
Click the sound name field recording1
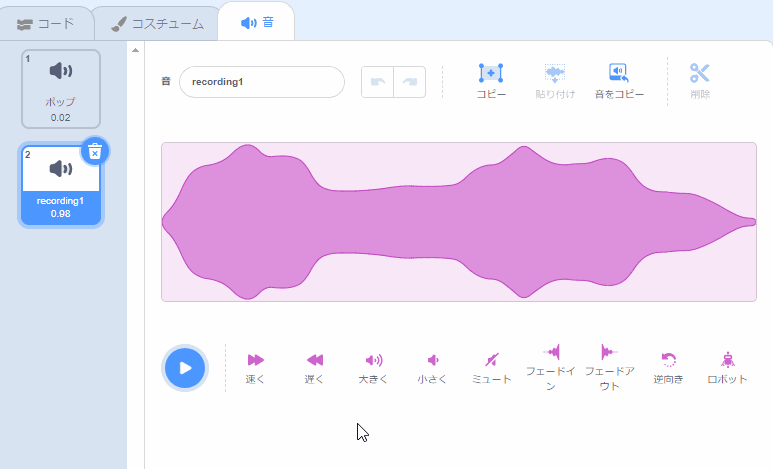point(262,82)
